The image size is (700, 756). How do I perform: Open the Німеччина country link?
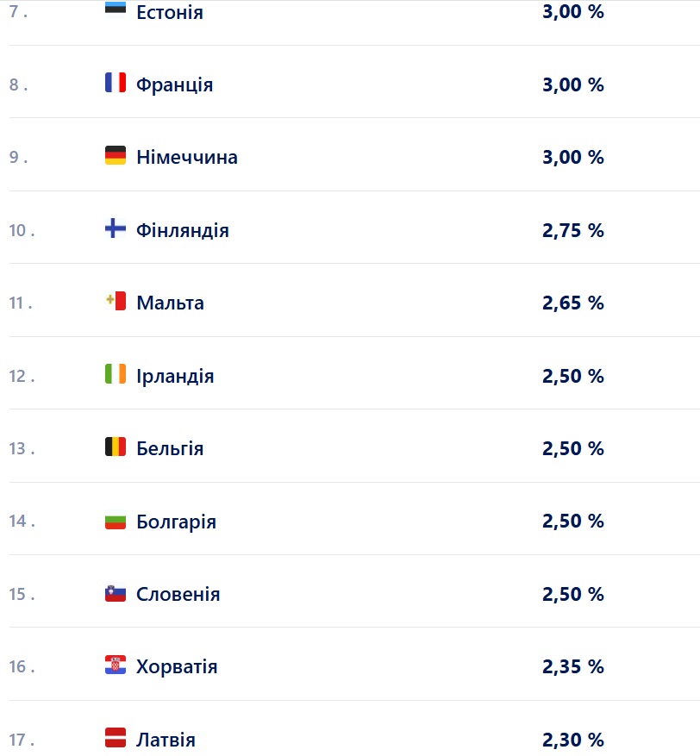[186, 157]
